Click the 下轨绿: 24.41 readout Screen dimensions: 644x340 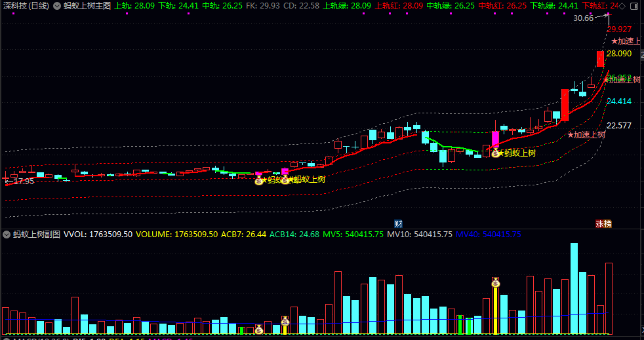tap(554, 6)
